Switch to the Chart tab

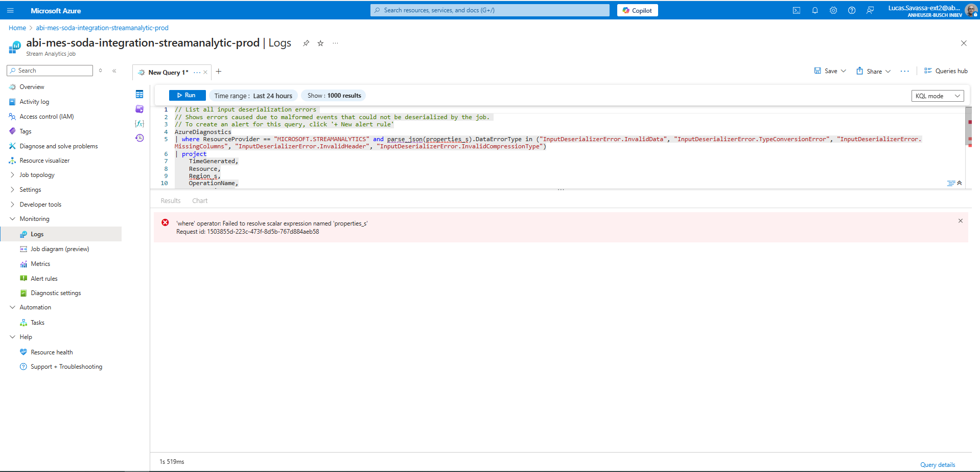[200, 201]
